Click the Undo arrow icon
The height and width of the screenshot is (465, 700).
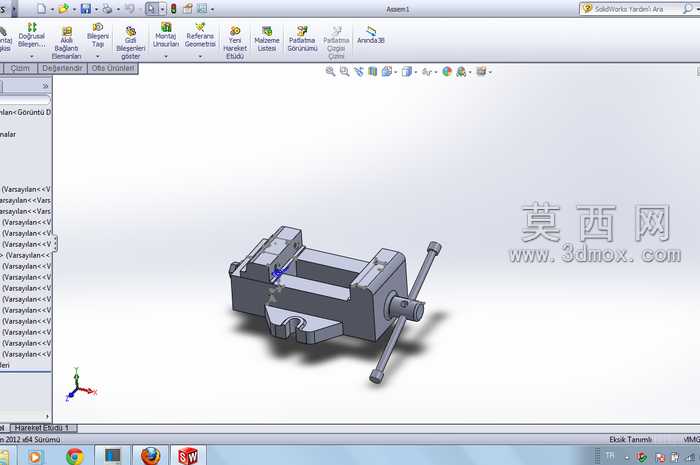pyautogui.click(x=129, y=8)
